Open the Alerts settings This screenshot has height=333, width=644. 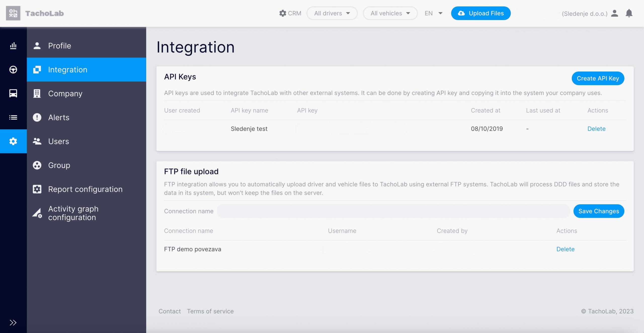(x=86, y=117)
